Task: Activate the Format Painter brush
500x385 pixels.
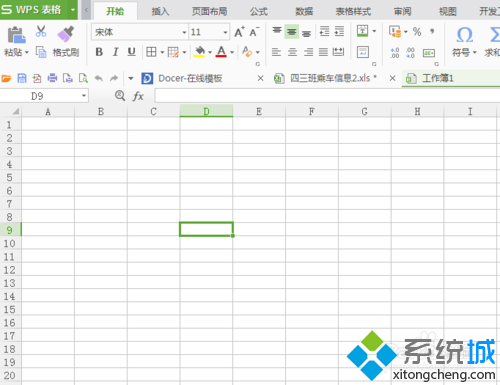Action: click(66, 34)
